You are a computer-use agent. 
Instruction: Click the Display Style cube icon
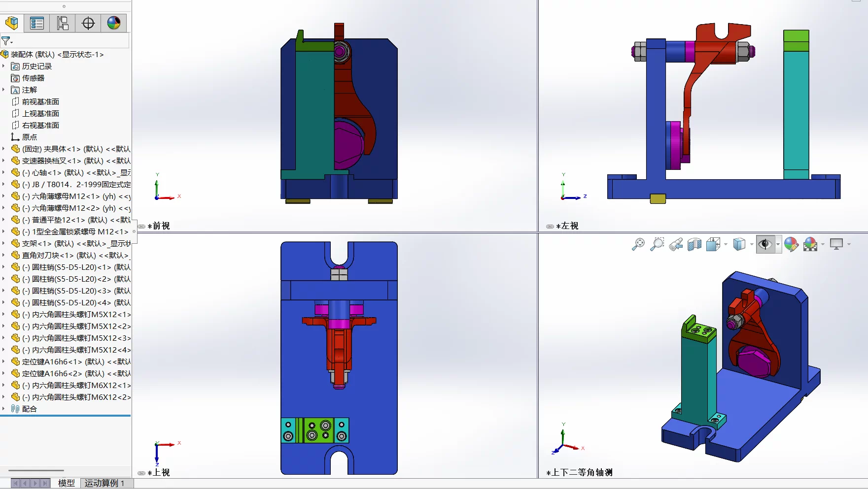point(739,244)
